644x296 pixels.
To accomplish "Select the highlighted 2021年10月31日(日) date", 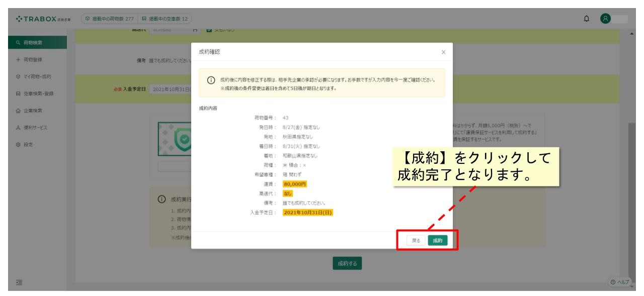I will tap(307, 212).
